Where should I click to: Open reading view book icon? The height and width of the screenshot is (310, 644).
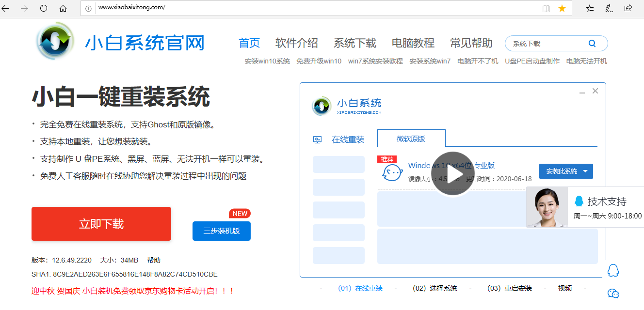pos(547,8)
